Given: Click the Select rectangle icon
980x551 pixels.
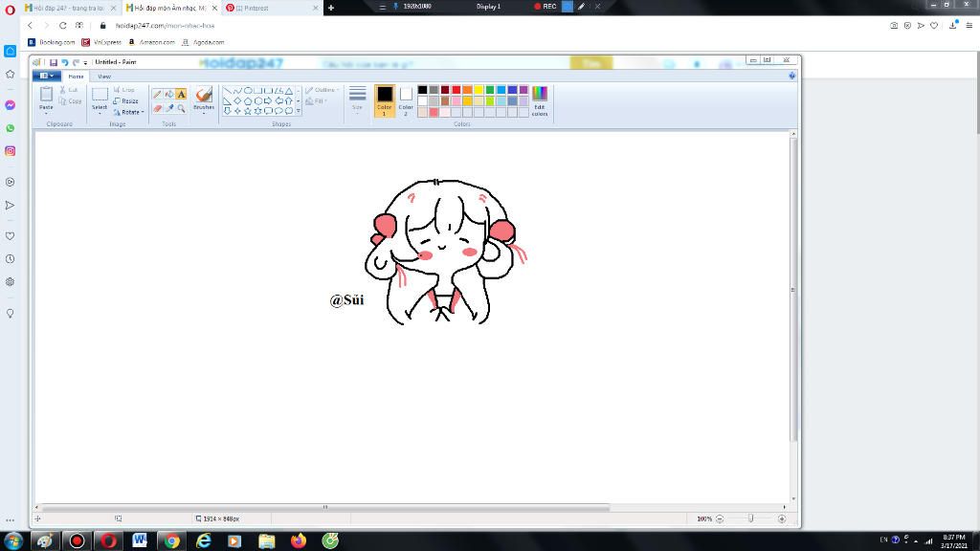Looking at the screenshot, I should [100, 95].
